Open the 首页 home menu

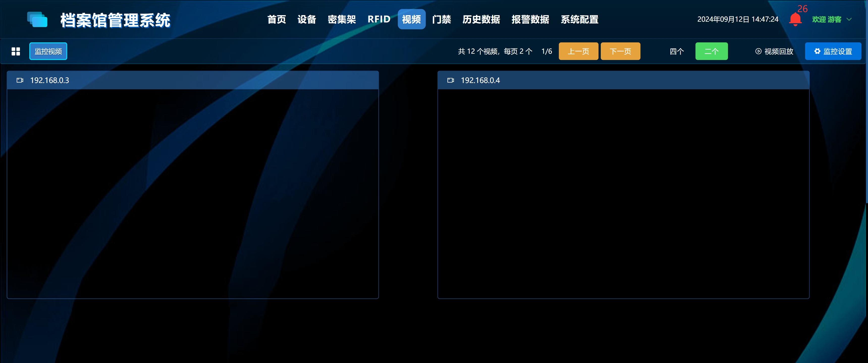tap(277, 19)
